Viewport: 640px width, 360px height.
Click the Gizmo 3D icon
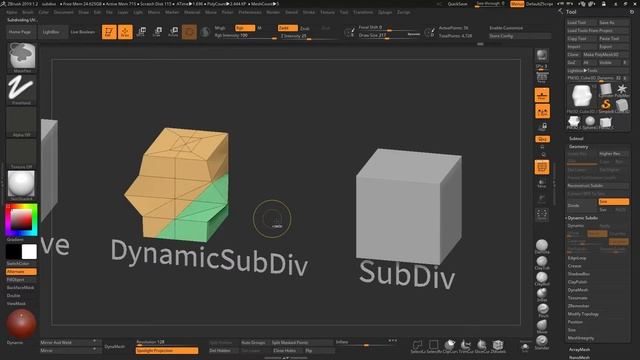point(189,32)
